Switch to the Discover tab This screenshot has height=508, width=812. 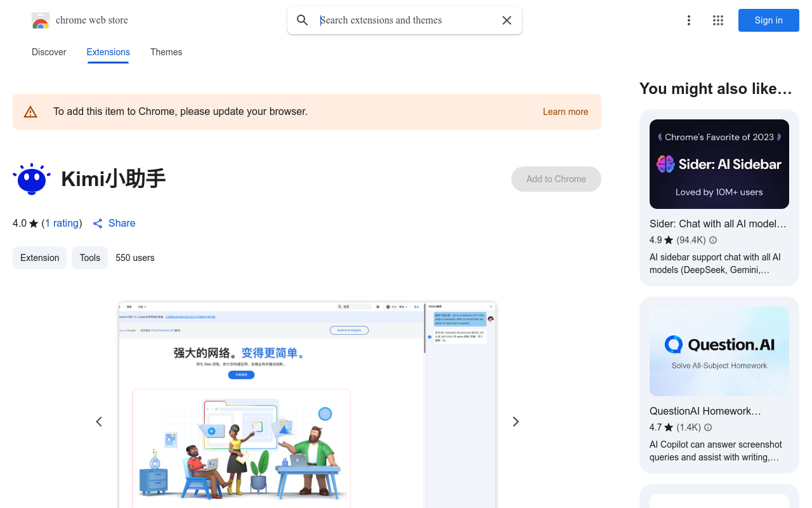pos(49,52)
